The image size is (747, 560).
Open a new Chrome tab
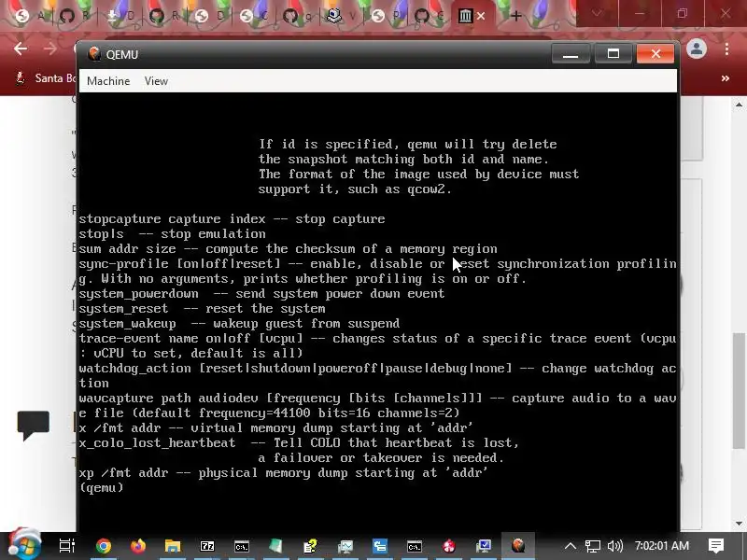coord(516,16)
